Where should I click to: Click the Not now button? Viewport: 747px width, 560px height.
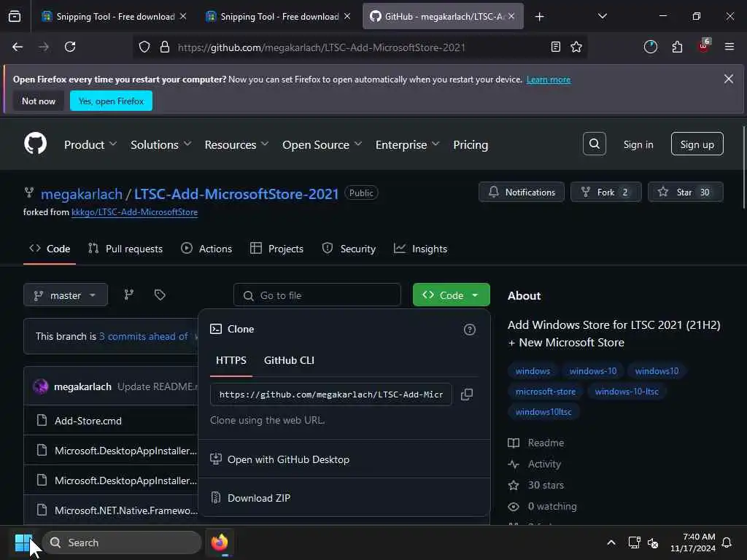(39, 101)
